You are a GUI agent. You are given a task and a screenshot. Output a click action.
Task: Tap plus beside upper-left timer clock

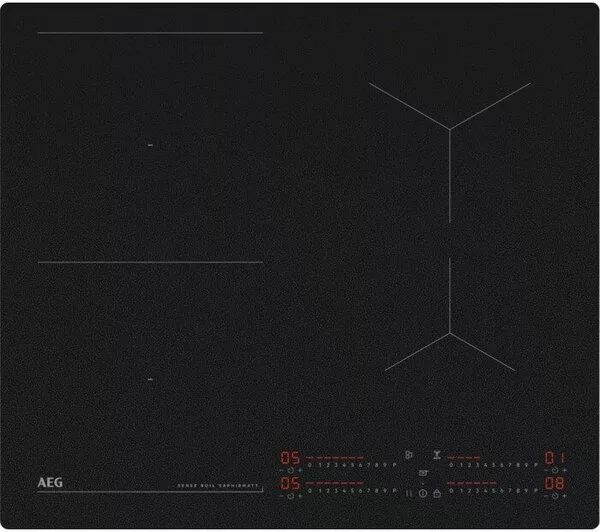point(300,470)
